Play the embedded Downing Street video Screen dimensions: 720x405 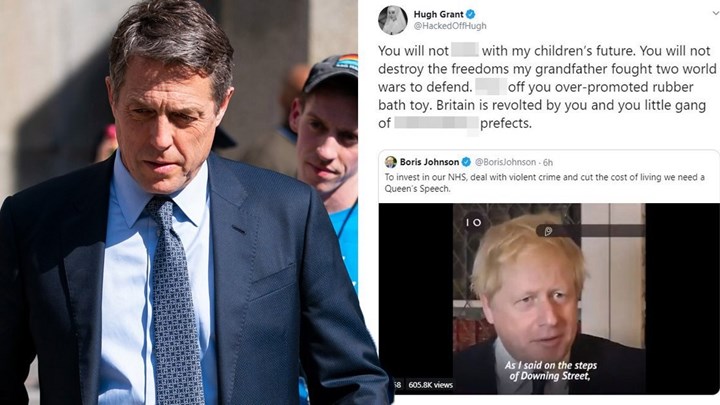[549, 298]
